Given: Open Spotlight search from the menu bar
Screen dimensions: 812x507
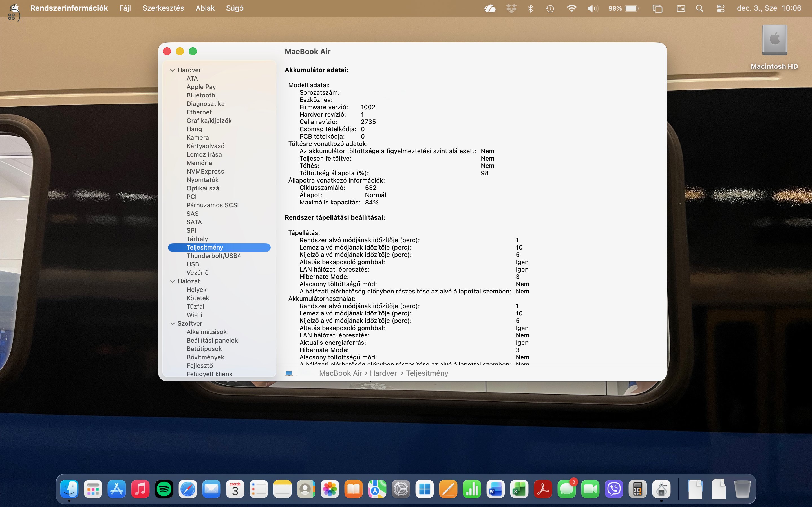Looking at the screenshot, I should coord(700,8).
